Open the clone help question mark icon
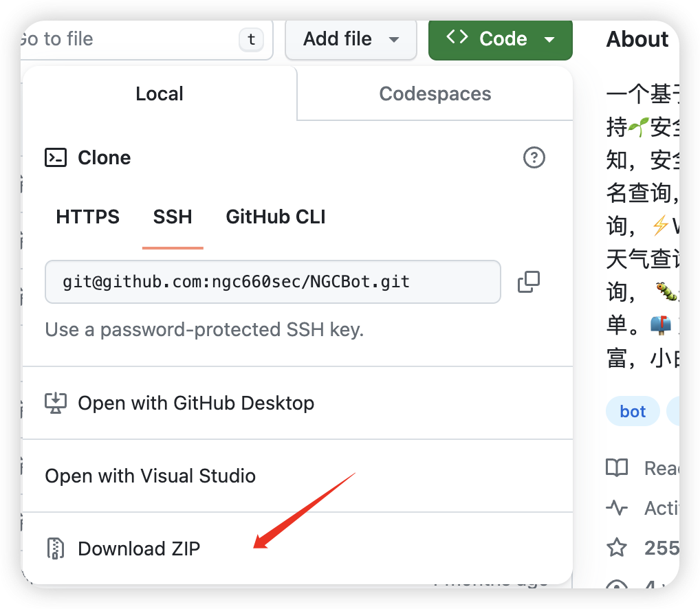Image resolution: width=700 pixels, height=609 pixels. [x=534, y=157]
